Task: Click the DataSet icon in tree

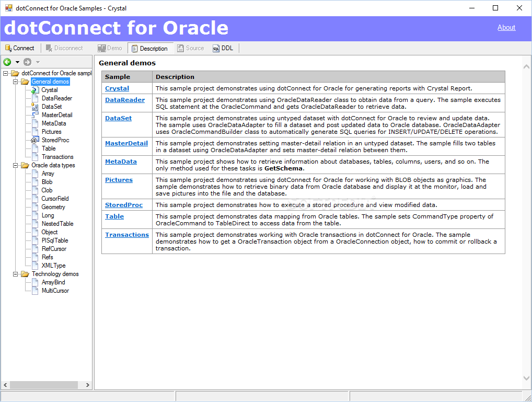Action: tap(35, 107)
